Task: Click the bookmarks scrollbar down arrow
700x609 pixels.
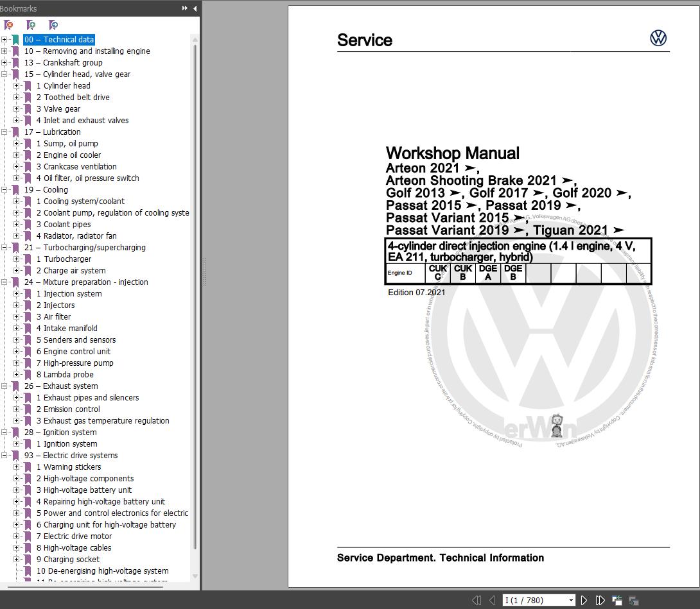Action: coord(195,576)
